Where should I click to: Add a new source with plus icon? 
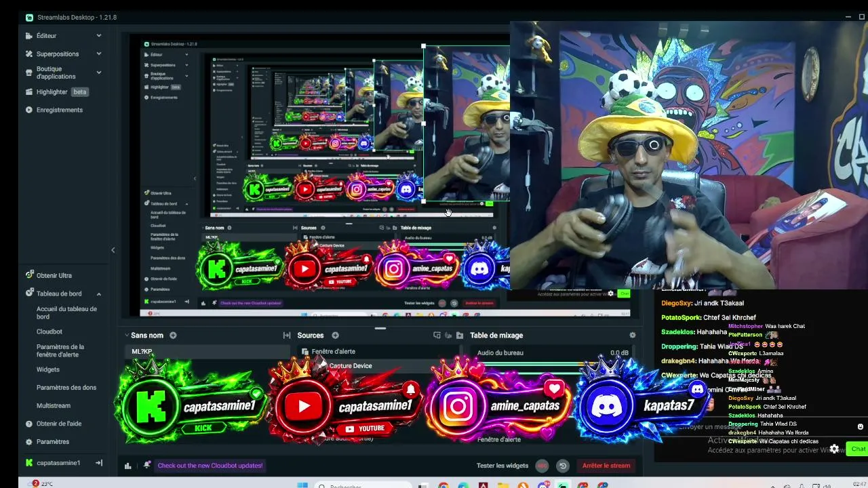tap(335, 335)
